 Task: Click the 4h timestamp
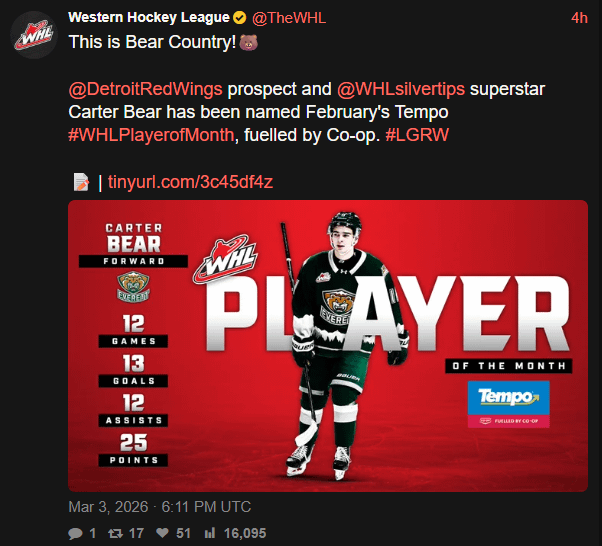click(579, 19)
